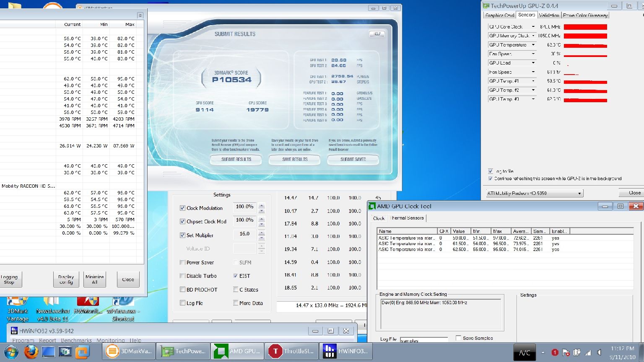Click SUBMIT SAVED button

pyautogui.click(x=353, y=160)
